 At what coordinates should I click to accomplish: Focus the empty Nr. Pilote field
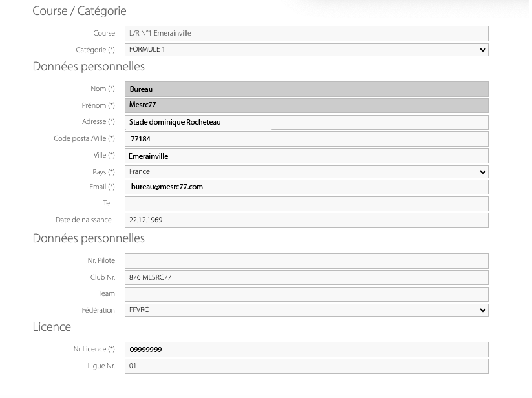[x=306, y=261]
